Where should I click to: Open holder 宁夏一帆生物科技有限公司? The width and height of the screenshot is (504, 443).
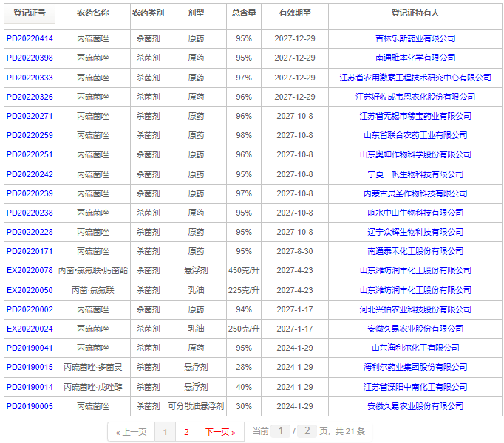tap(415, 174)
